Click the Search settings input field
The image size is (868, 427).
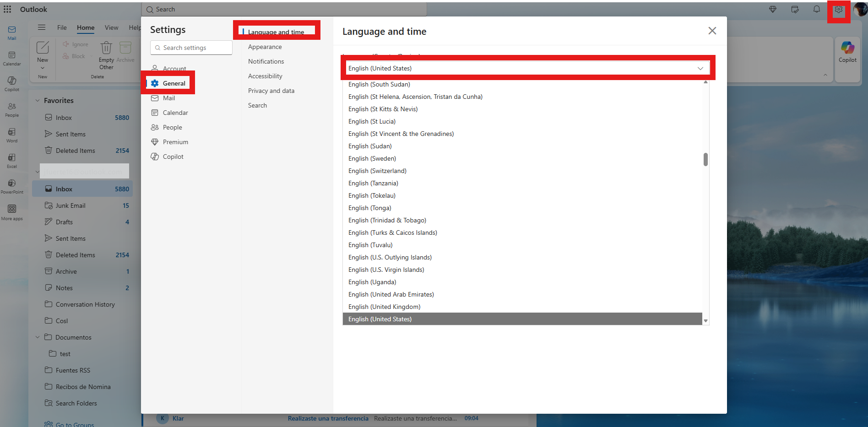pyautogui.click(x=191, y=48)
